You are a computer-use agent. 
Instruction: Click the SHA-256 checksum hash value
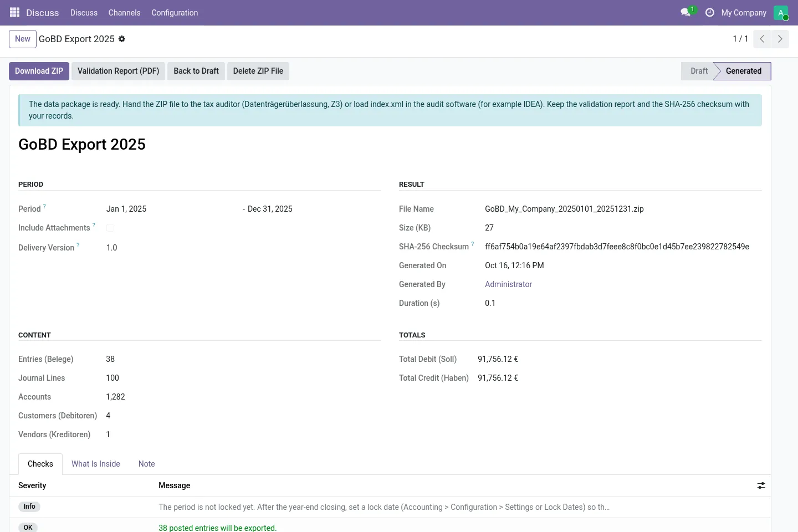[617, 247]
